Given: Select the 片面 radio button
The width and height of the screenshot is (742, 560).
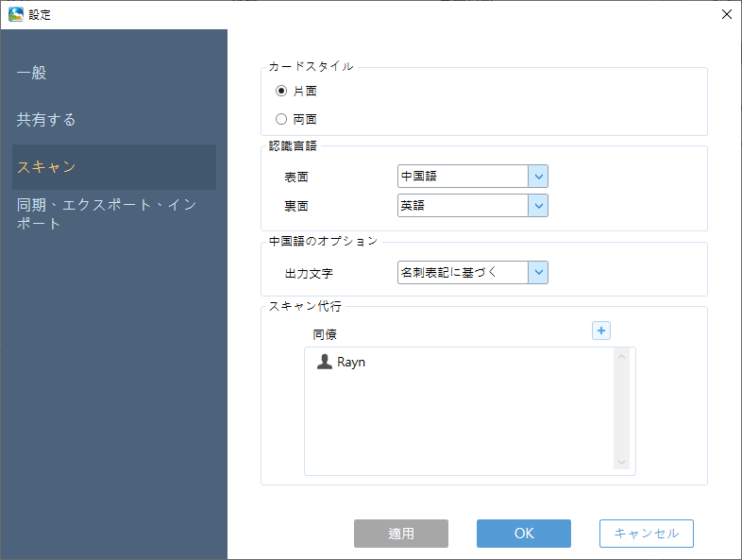Looking at the screenshot, I should pos(281,92).
